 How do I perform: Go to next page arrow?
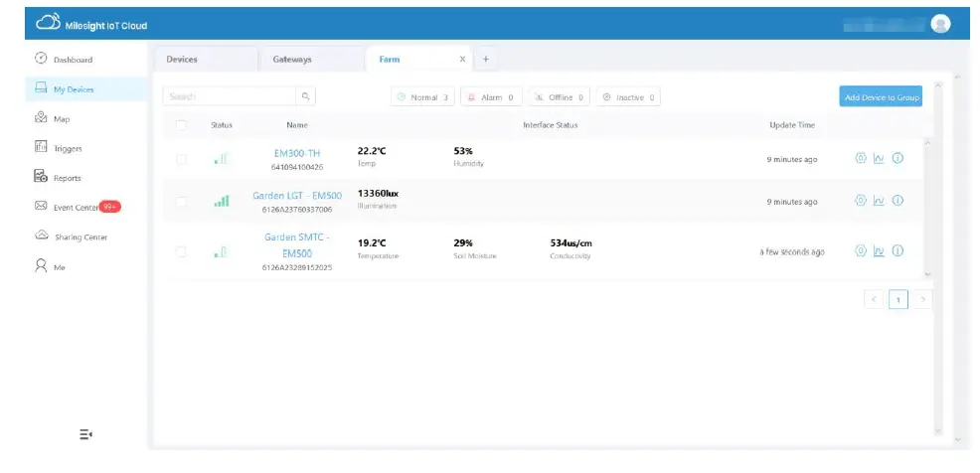pyautogui.click(x=922, y=299)
